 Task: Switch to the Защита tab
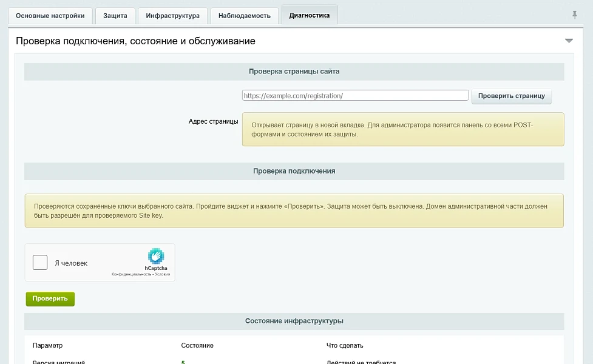tap(115, 16)
